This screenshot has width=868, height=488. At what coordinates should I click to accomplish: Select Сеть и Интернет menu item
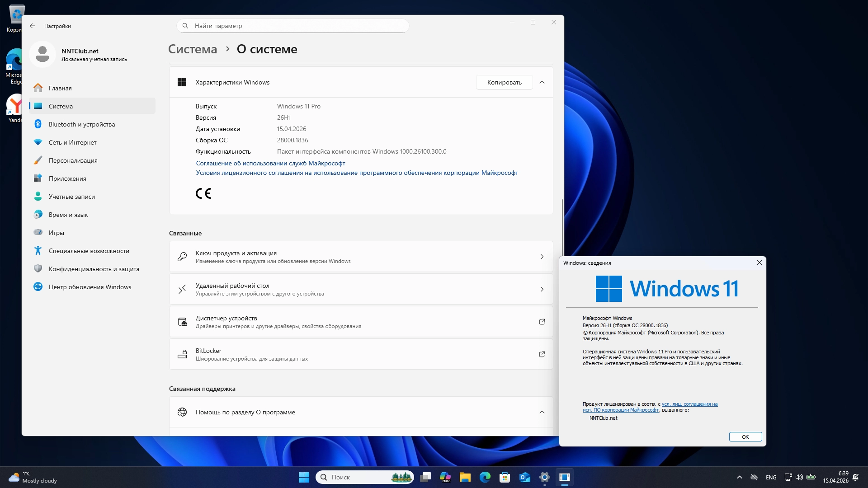click(x=72, y=142)
